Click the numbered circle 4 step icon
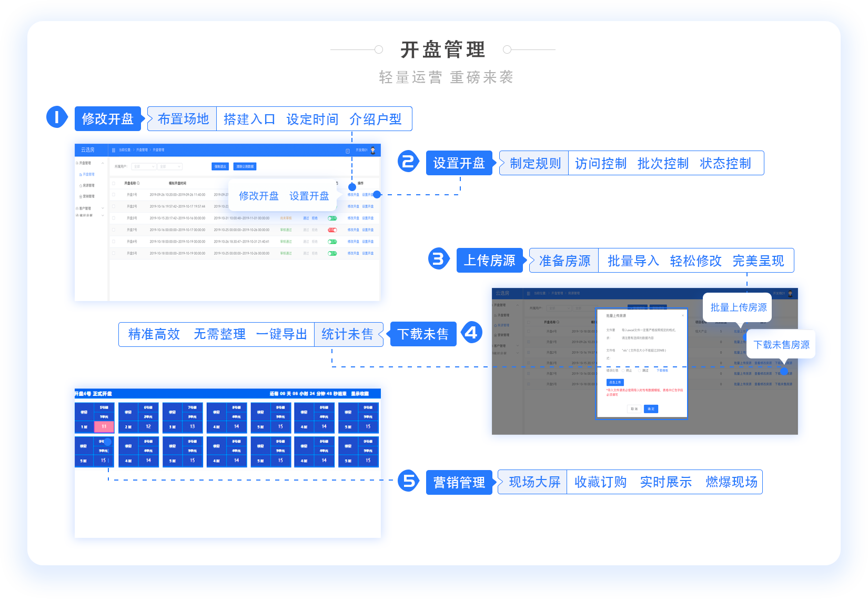Viewport: 868px width, 599px height. 471,333
